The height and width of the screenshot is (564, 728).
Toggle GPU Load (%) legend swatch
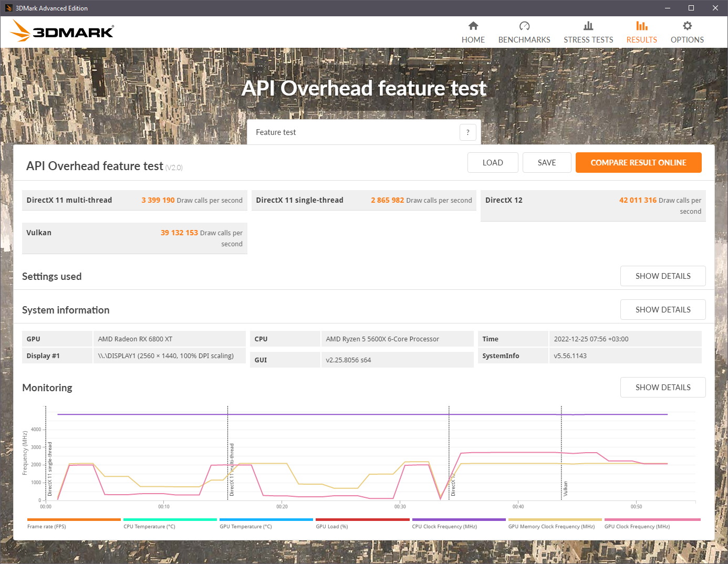[362, 520]
